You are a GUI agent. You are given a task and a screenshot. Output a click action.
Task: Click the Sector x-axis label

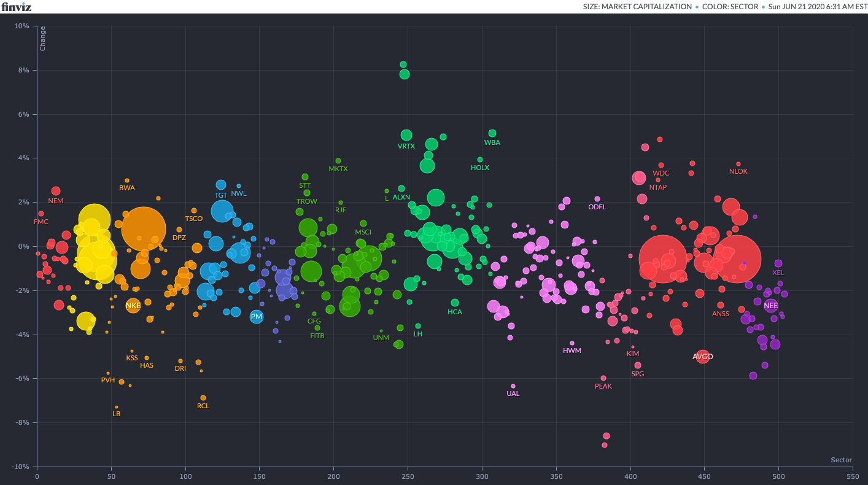coord(842,460)
